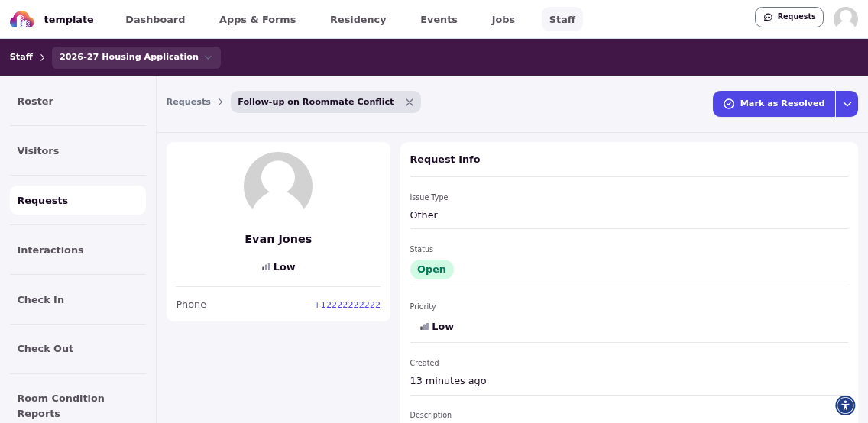The height and width of the screenshot is (423, 868).
Task: Click the Low priority under Evan Jones
Action: coord(278,267)
